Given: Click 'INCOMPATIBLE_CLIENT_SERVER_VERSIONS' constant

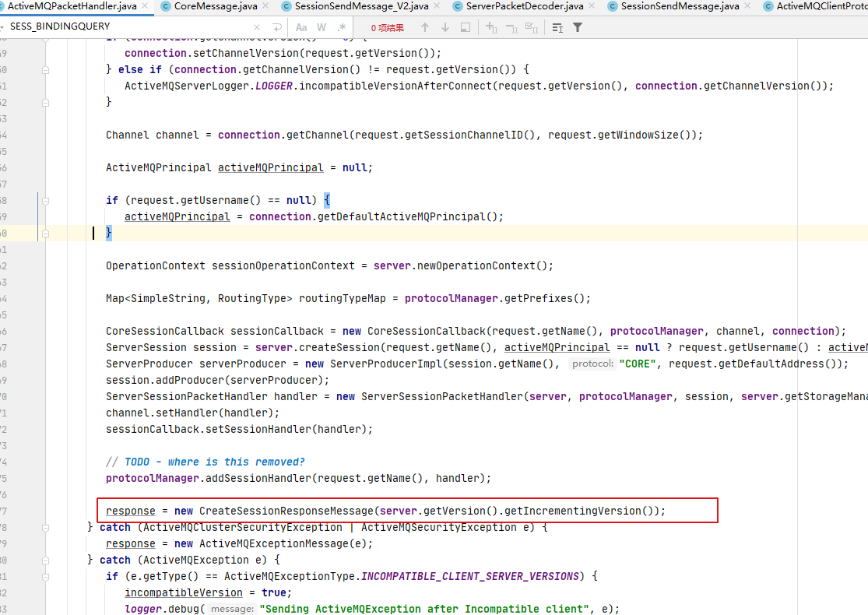Looking at the screenshot, I should coord(469,576).
